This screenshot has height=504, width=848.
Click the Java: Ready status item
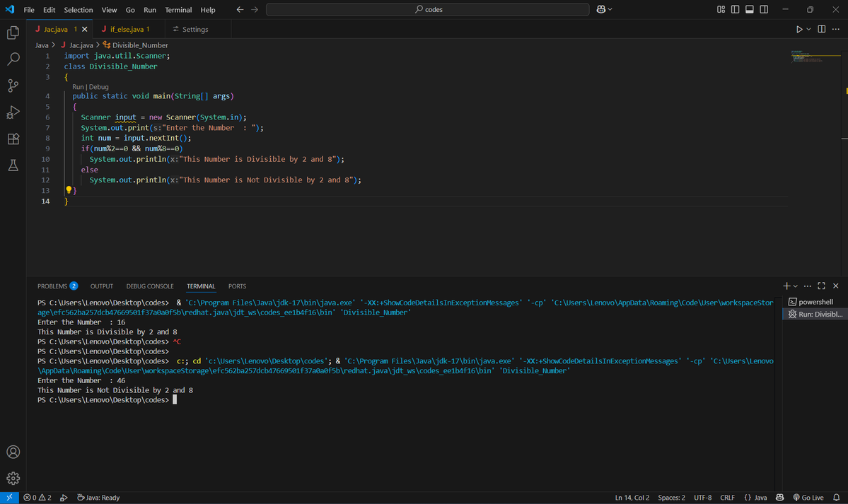98,498
